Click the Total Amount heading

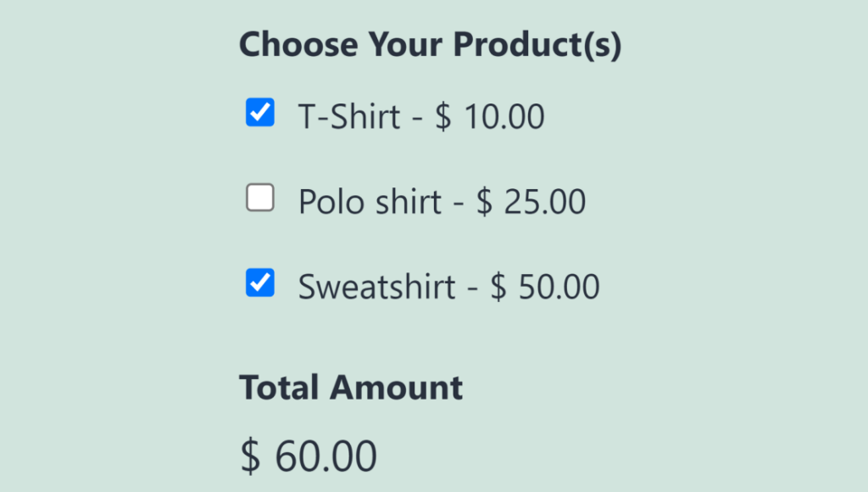pos(351,387)
